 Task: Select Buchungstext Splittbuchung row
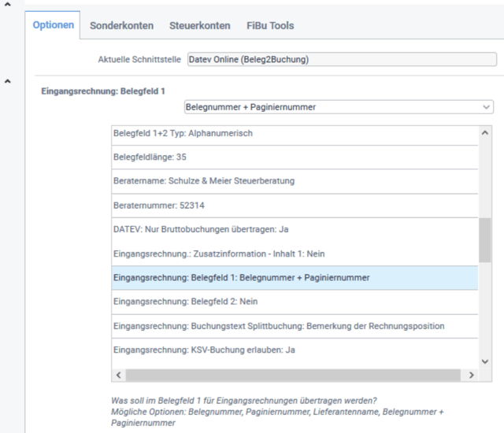[295, 326]
